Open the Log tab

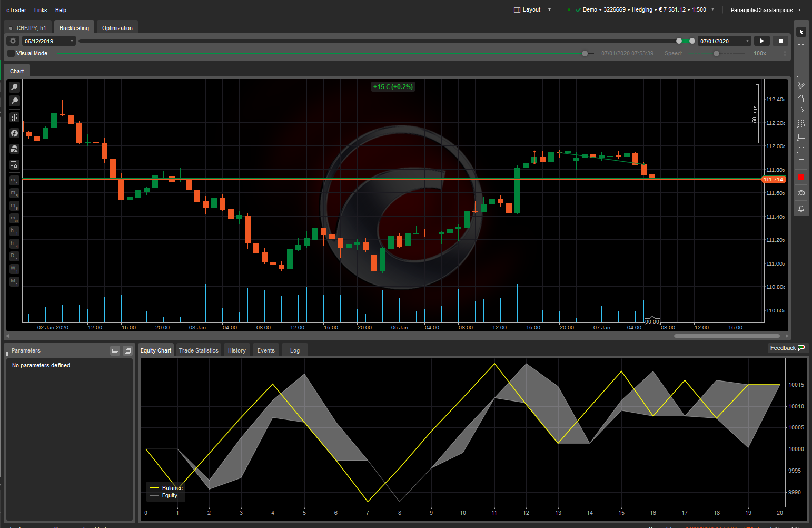(295, 350)
